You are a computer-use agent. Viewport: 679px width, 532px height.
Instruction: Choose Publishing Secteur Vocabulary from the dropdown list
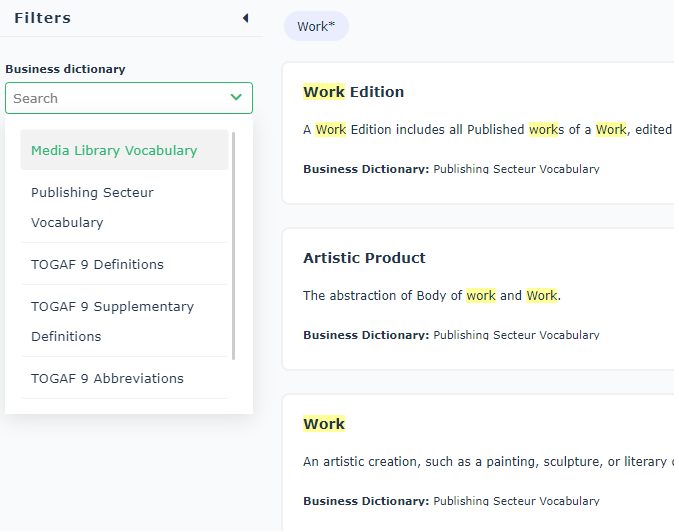[x=92, y=207]
